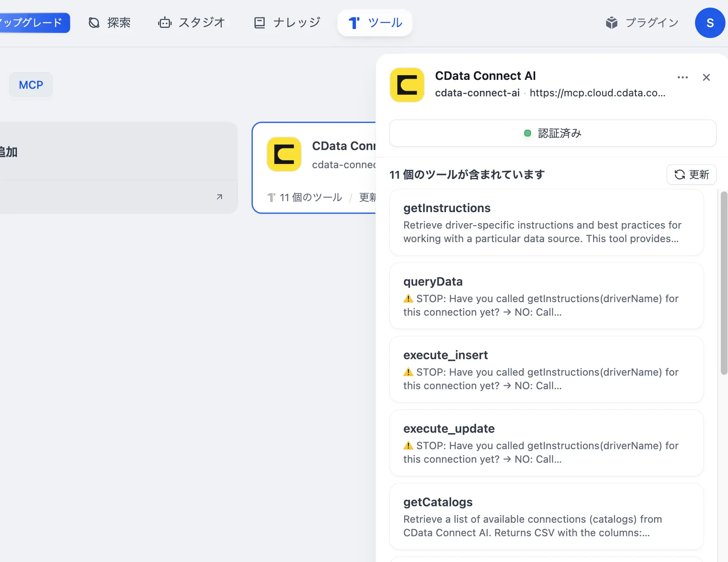Image resolution: width=728 pixels, height=562 pixels.
Task: Open the ツール tab
Action: pos(375,23)
